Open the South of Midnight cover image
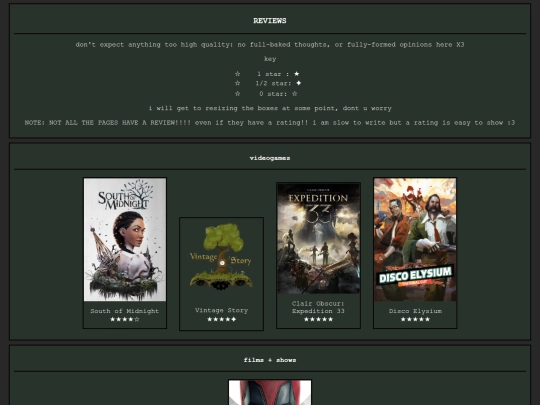Image resolution: width=540 pixels, height=405 pixels. [125, 240]
